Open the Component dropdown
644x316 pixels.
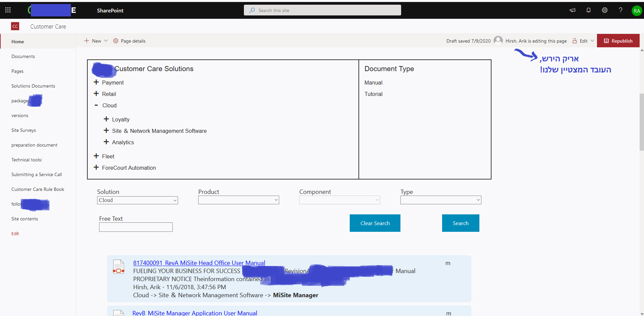tap(340, 200)
